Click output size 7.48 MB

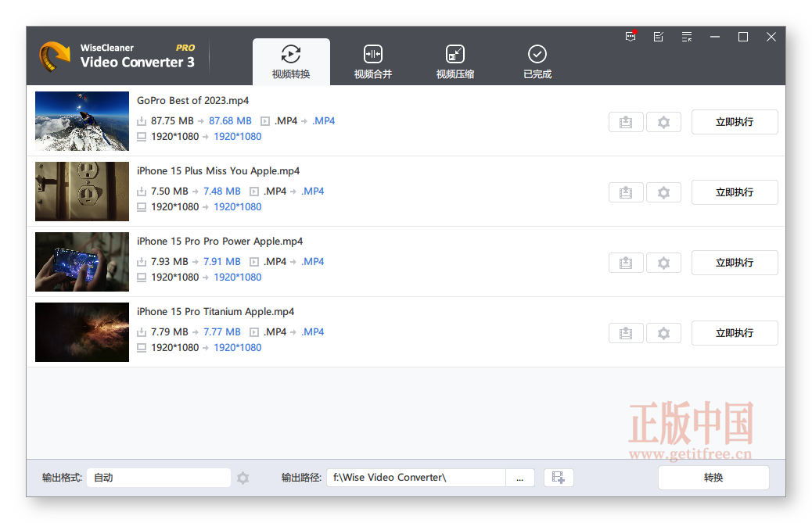(222, 192)
